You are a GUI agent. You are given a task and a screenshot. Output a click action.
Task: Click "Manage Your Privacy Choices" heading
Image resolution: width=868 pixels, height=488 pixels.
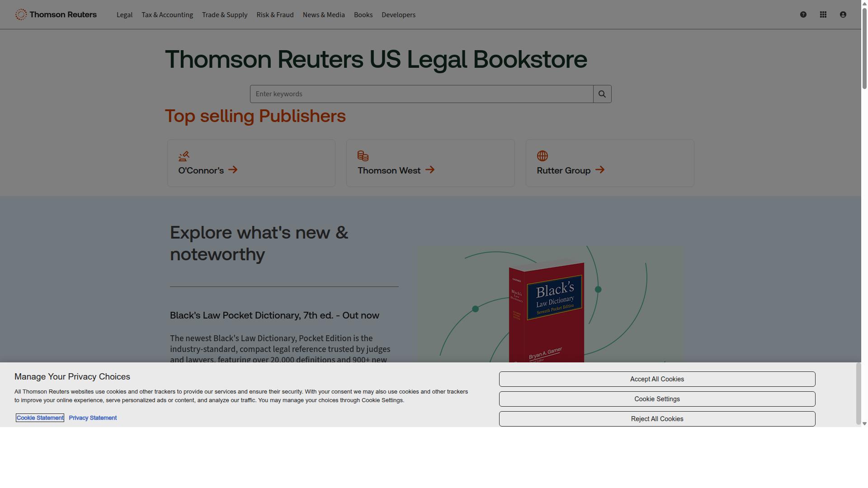(x=72, y=377)
